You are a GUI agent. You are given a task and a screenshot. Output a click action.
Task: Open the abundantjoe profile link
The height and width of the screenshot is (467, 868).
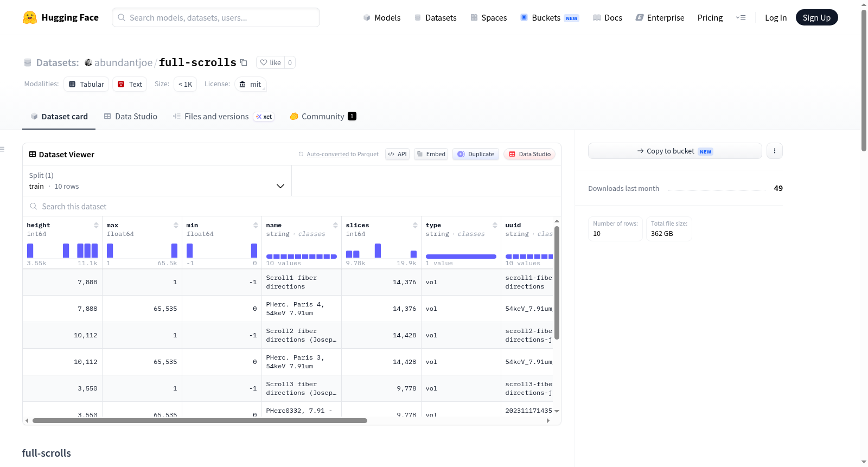(123, 62)
